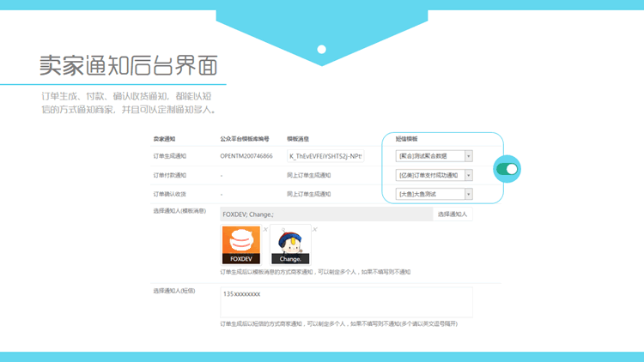Click the 订单付款通知 row label
This screenshot has width=644, height=362.
click(170, 175)
